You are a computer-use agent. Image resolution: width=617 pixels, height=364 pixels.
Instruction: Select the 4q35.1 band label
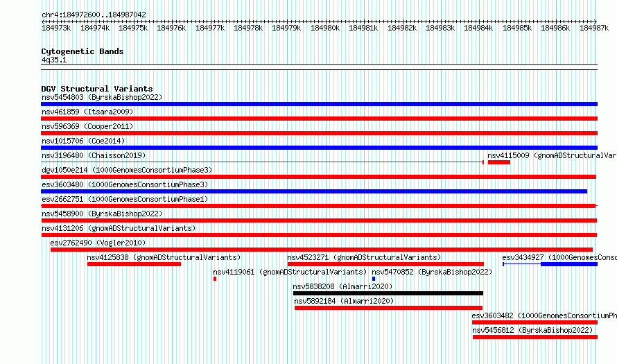54,60
